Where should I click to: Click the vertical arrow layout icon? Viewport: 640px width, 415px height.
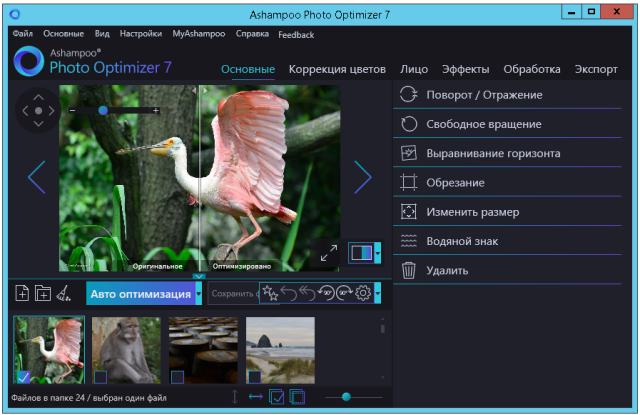coord(235,397)
